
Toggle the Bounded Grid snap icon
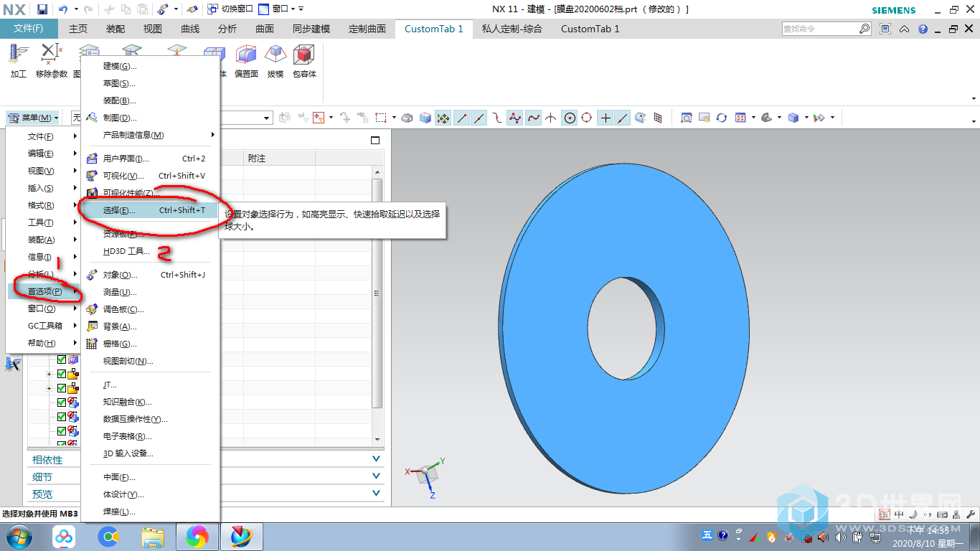coord(658,118)
